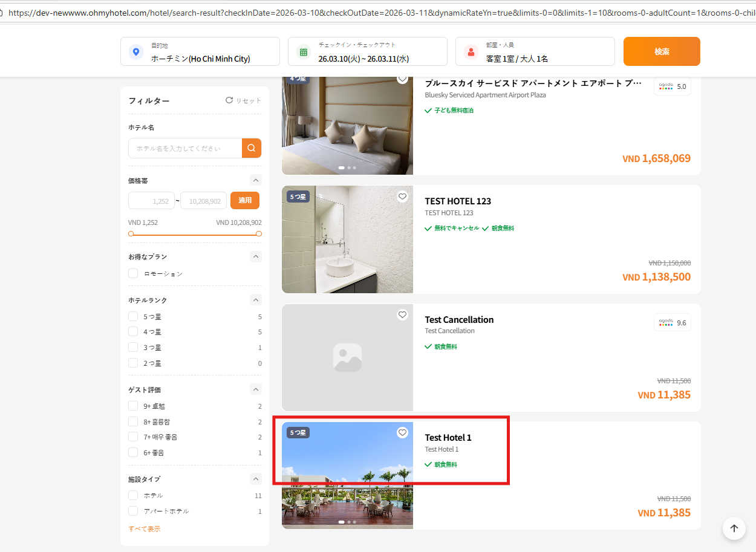This screenshot has width=756, height=552.
Task: Click TEST HOTEL 123 bathroom thumbnail
Action: pyautogui.click(x=347, y=239)
